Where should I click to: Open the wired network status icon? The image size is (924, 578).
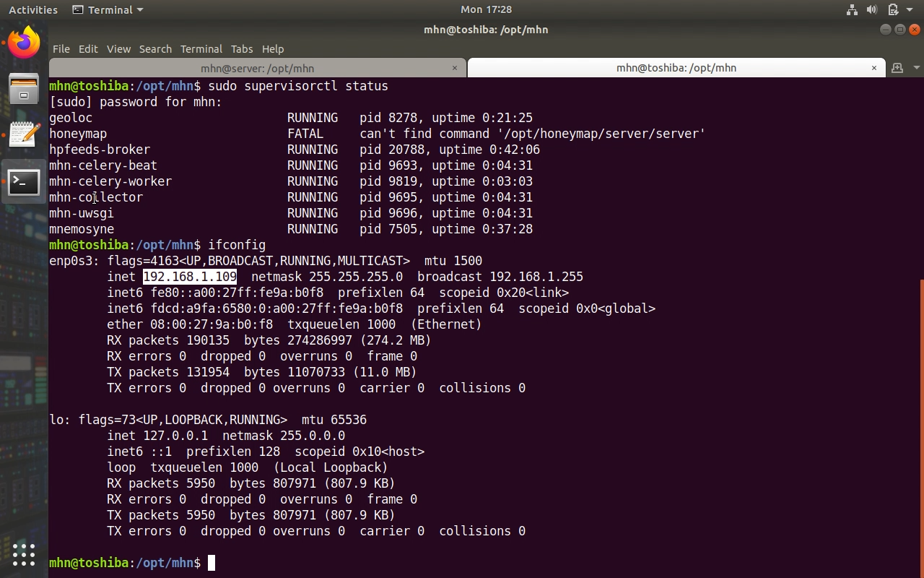852,9
